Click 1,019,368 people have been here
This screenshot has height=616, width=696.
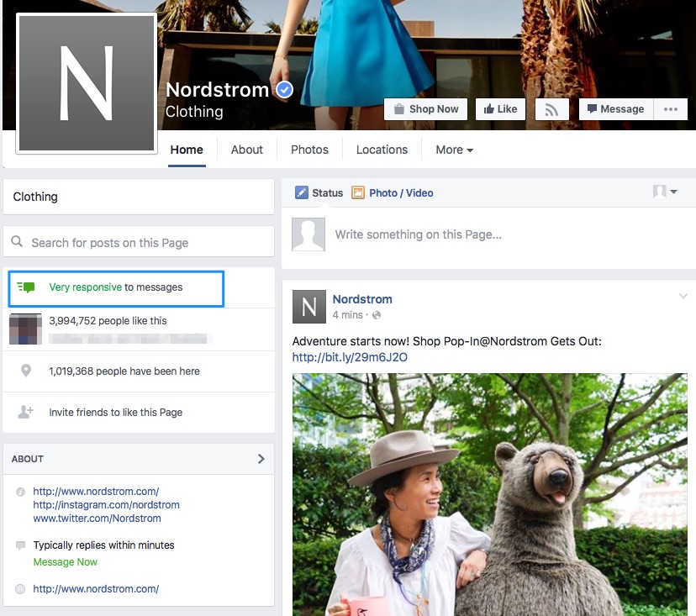point(124,371)
